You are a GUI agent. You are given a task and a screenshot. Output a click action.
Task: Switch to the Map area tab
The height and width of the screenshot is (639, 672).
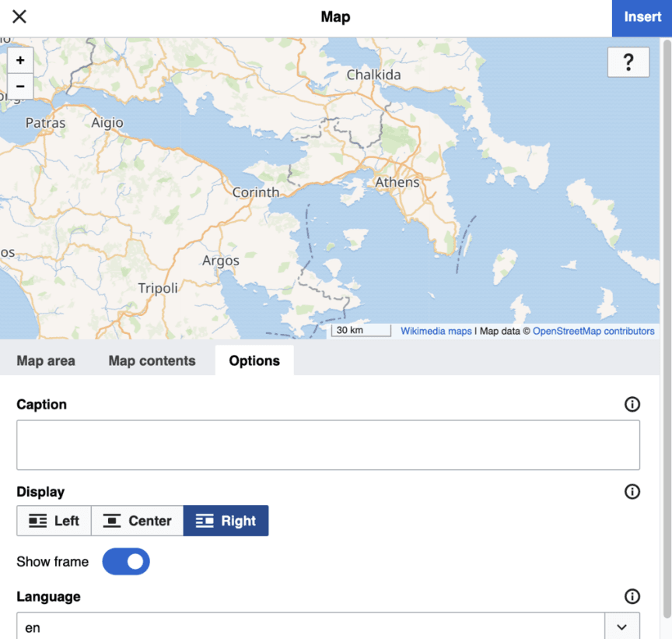[45, 360]
